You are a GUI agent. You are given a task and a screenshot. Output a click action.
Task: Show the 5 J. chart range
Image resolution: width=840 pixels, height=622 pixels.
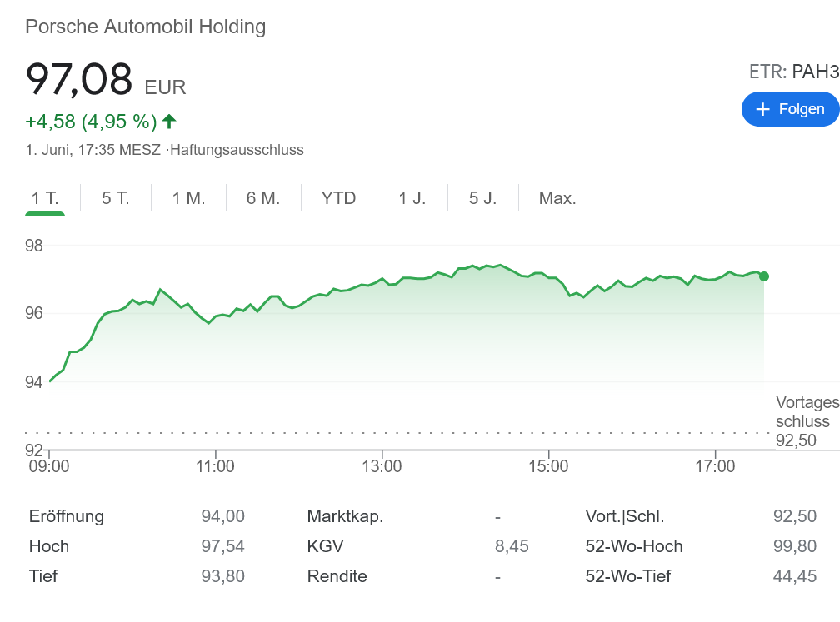pos(483,198)
